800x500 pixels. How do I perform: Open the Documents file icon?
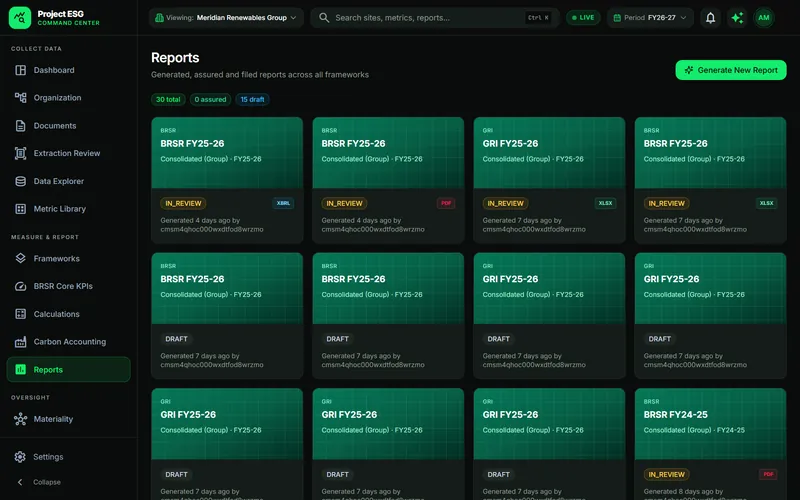click(20, 126)
